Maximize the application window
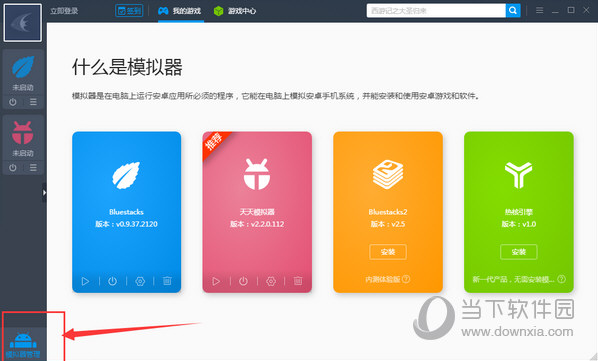This screenshot has width=598, height=361. pos(571,10)
